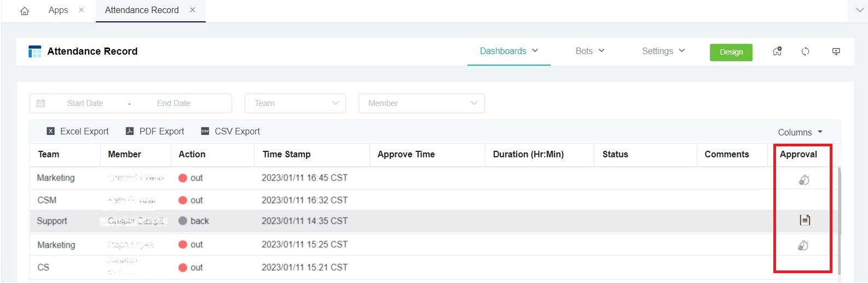
Task: Close the Apps tab
Action: (x=82, y=10)
